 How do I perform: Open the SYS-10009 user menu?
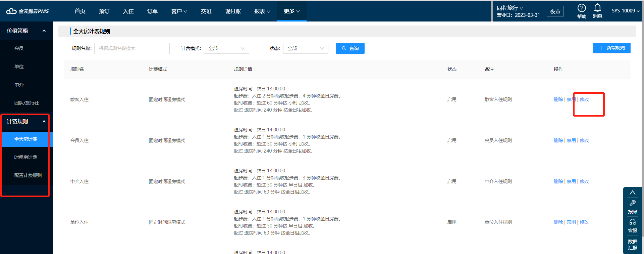626,11
